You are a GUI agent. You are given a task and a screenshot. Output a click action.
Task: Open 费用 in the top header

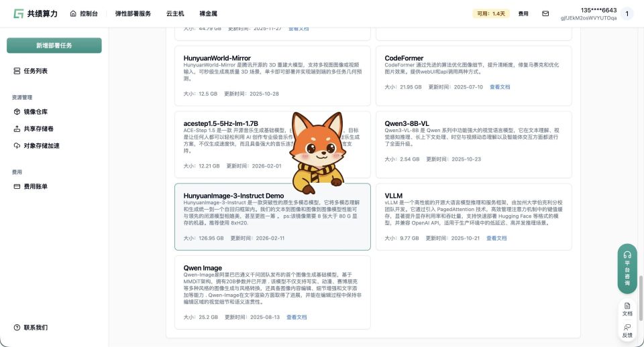point(523,13)
